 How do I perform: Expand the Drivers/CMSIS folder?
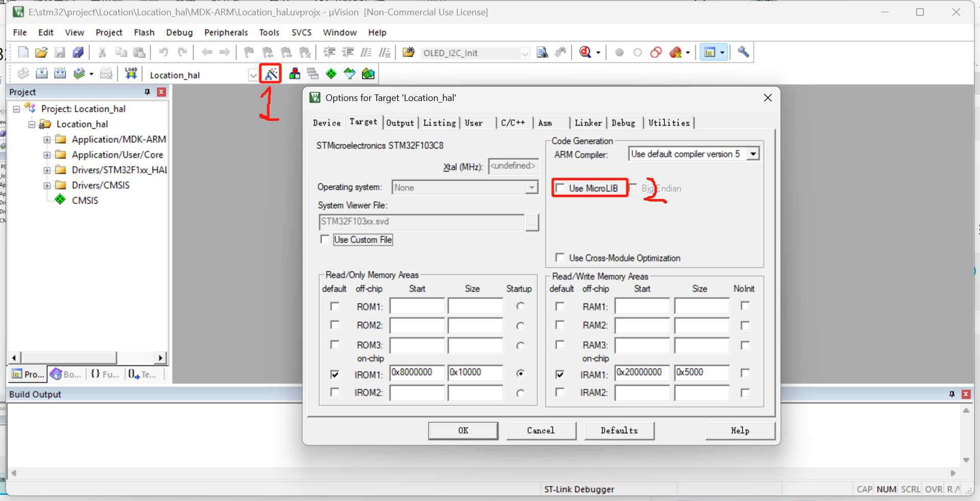(47, 186)
